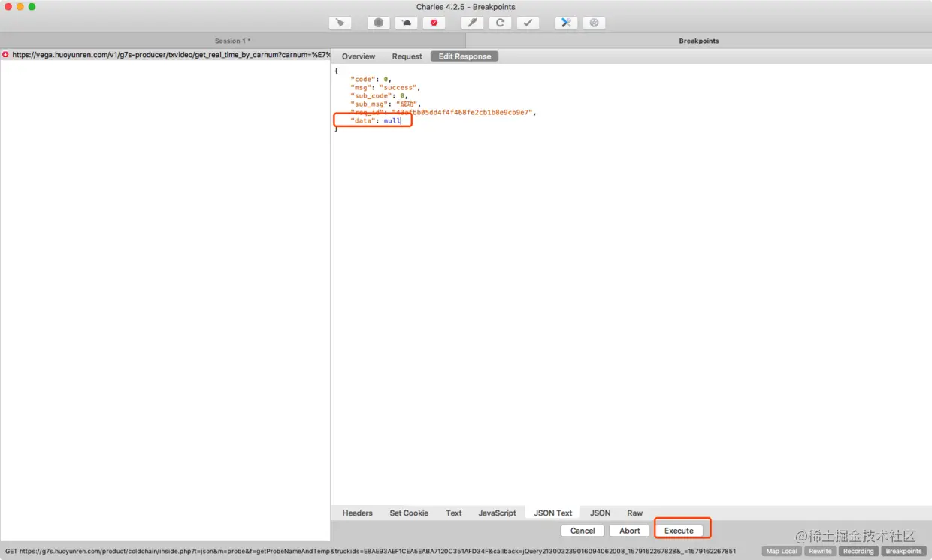Switch to the JSON view tab
This screenshot has width=932, height=560.
[600, 513]
